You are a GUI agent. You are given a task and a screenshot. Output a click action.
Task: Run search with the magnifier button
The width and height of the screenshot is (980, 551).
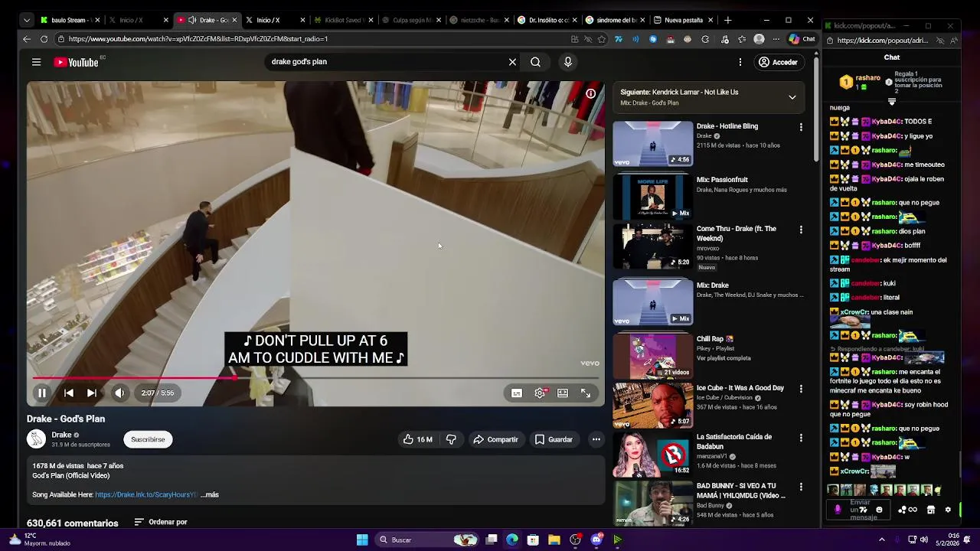pyautogui.click(x=535, y=62)
